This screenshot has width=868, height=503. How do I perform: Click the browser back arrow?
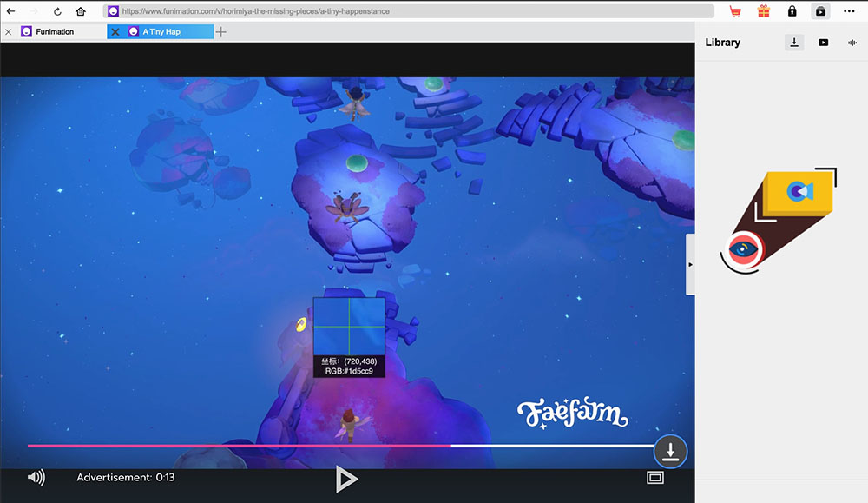coord(11,11)
